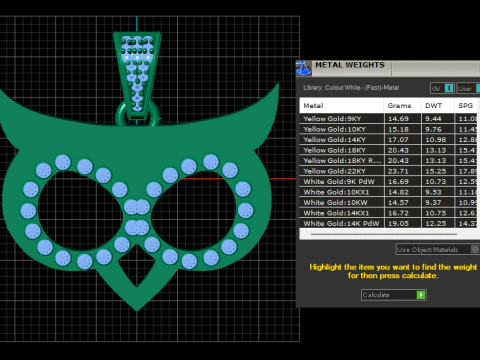The width and height of the screenshot is (480, 360).
Task: Toggle the GV library switch
Action: tap(442, 88)
